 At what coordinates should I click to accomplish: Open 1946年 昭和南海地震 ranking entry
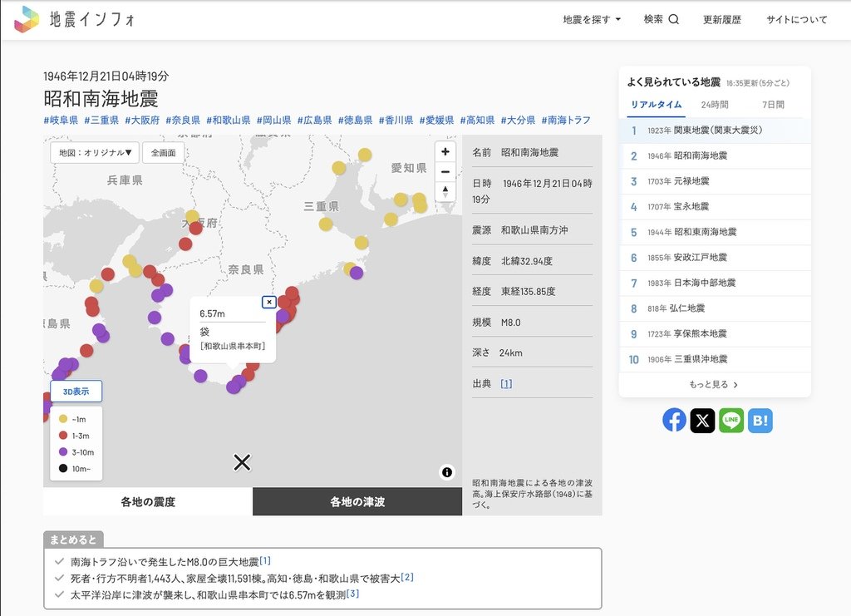pos(715,155)
